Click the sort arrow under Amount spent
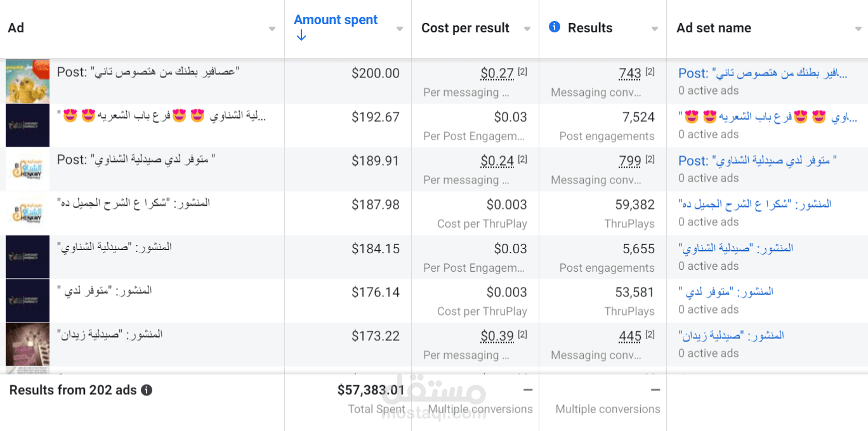The width and height of the screenshot is (868, 431). click(x=301, y=36)
